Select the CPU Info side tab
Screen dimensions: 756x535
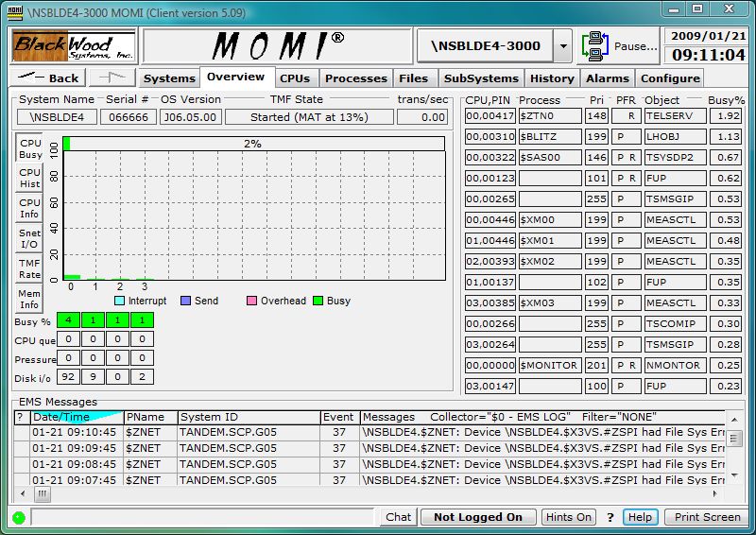click(x=29, y=208)
